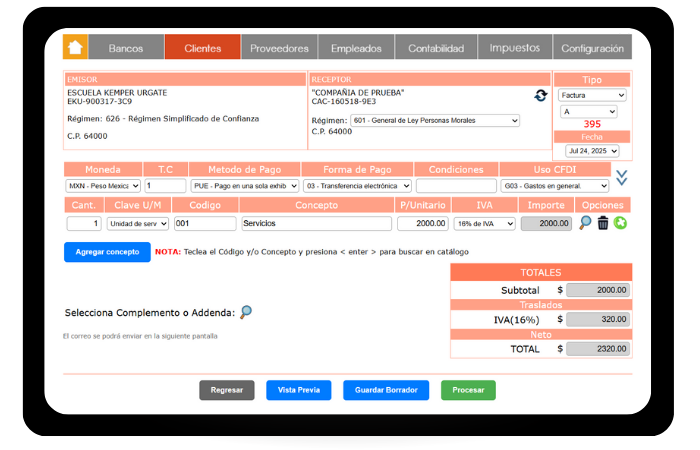
Task: Open the Régimen receptor dropdown
Action: [435, 120]
